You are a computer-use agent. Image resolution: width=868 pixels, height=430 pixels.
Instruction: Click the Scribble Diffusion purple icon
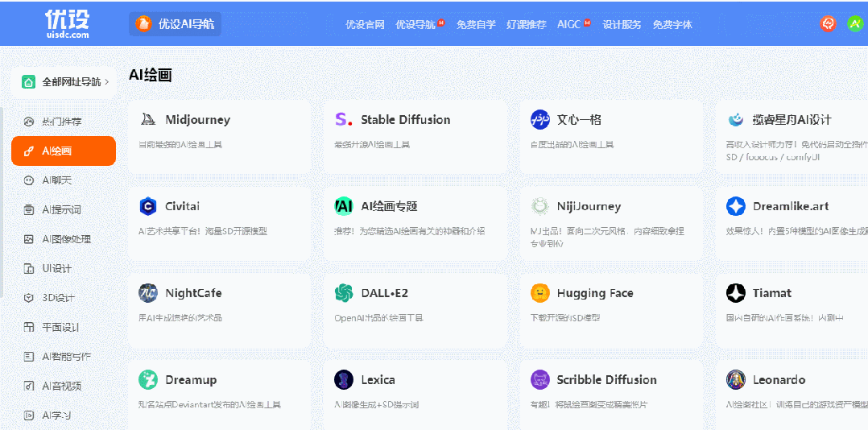tap(539, 379)
